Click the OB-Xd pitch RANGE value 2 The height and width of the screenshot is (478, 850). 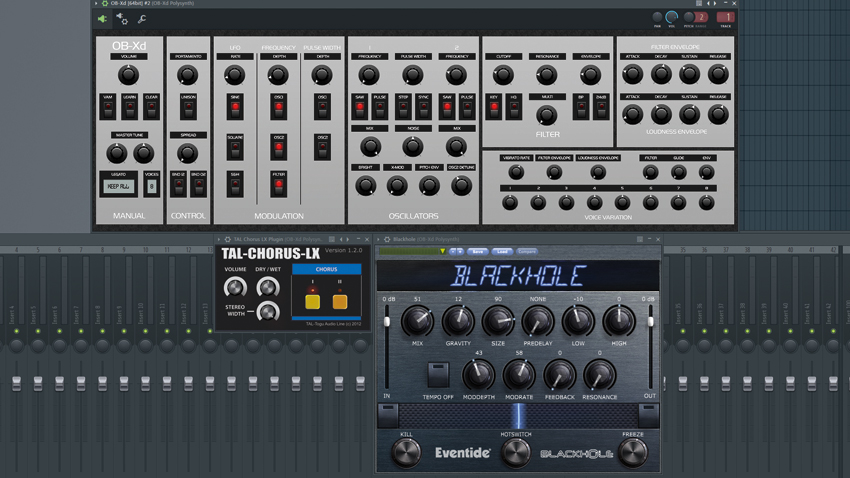(x=701, y=17)
